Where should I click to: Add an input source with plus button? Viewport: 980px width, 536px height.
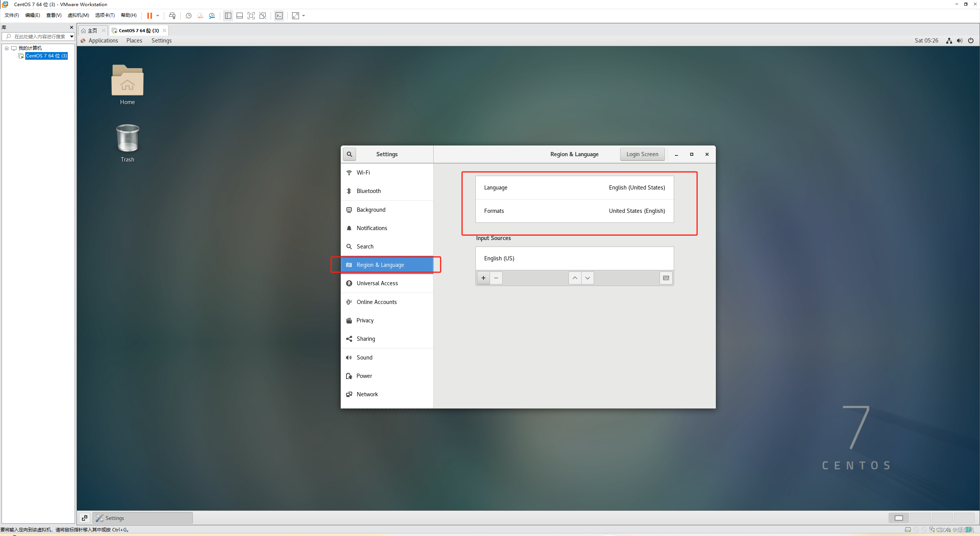click(x=483, y=278)
